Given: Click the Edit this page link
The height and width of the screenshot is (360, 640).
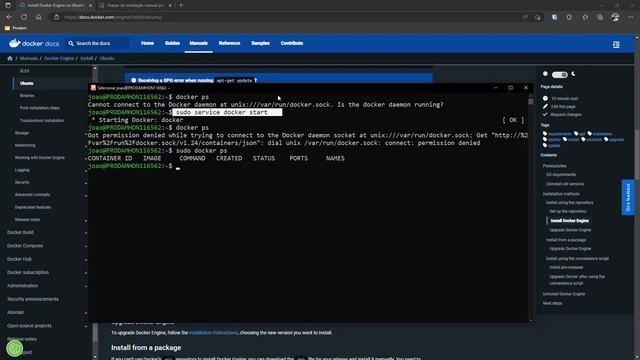Looking at the screenshot, I should click(563, 107).
